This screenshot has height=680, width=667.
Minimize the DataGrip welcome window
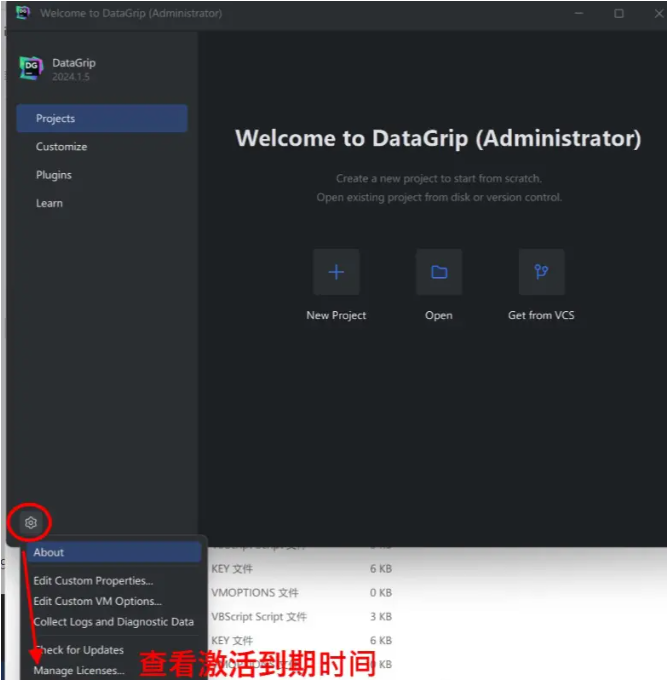click(579, 13)
